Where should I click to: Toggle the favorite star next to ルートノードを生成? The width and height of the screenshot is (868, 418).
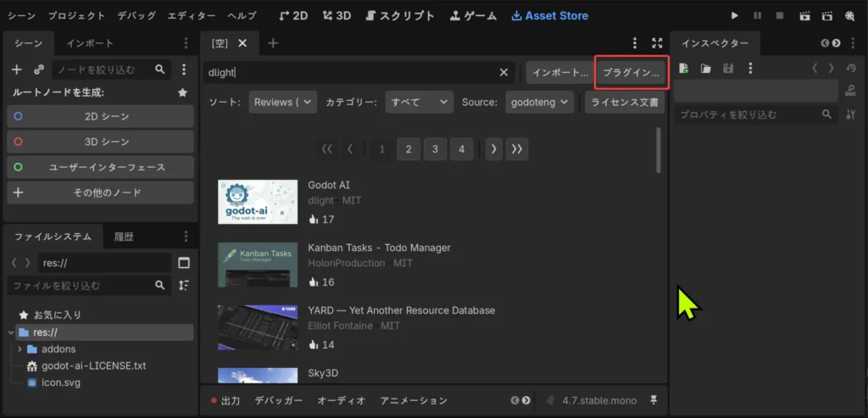point(182,92)
